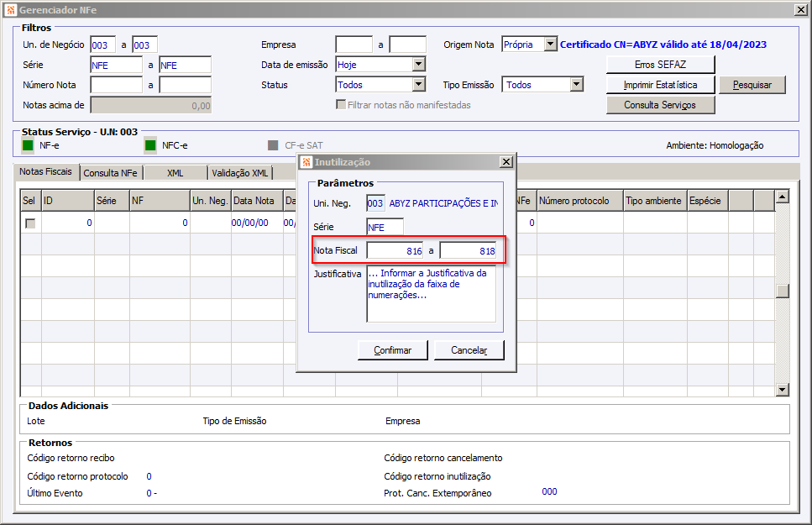Click the Gerenciador NFe title bar app icon
Viewport: 812px width, 525px height.
click(10, 10)
